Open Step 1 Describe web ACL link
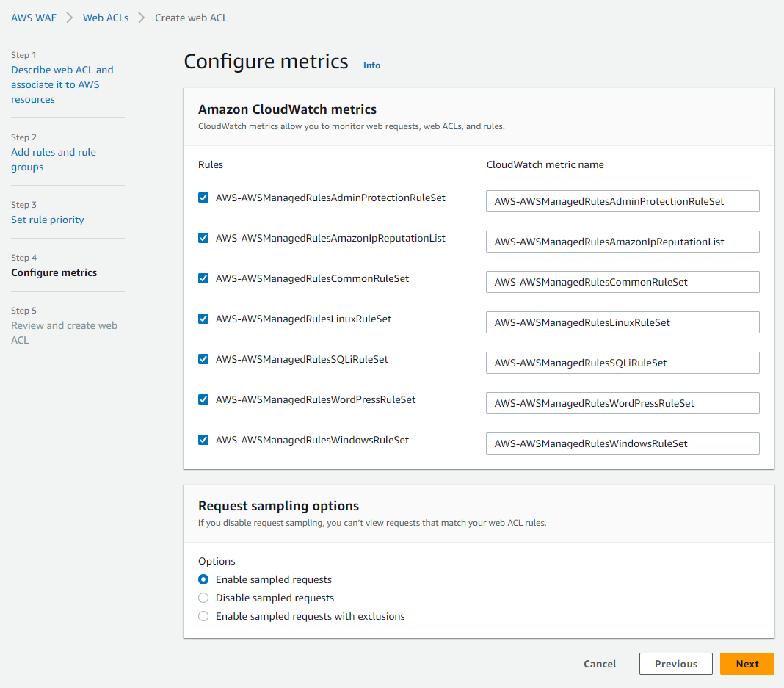The image size is (784, 688). tap(62, 84)
